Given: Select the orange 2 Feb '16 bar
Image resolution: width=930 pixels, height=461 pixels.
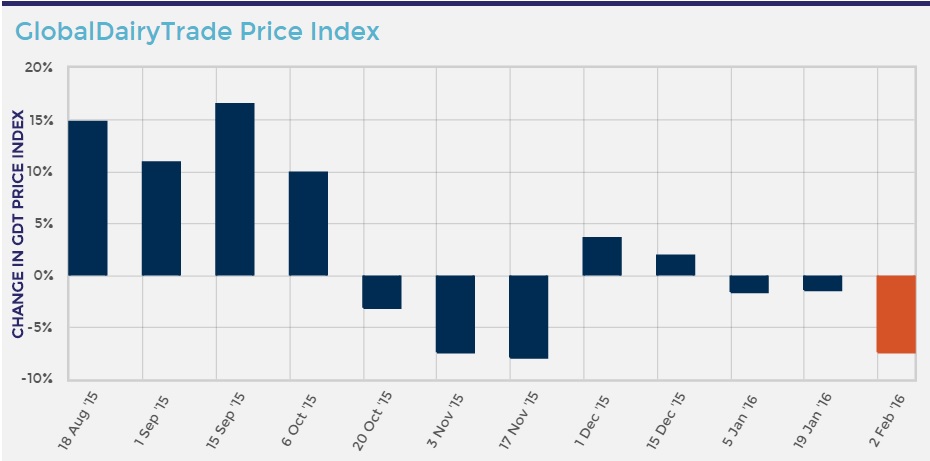Looking at the screenshot, I should (896, 314).
